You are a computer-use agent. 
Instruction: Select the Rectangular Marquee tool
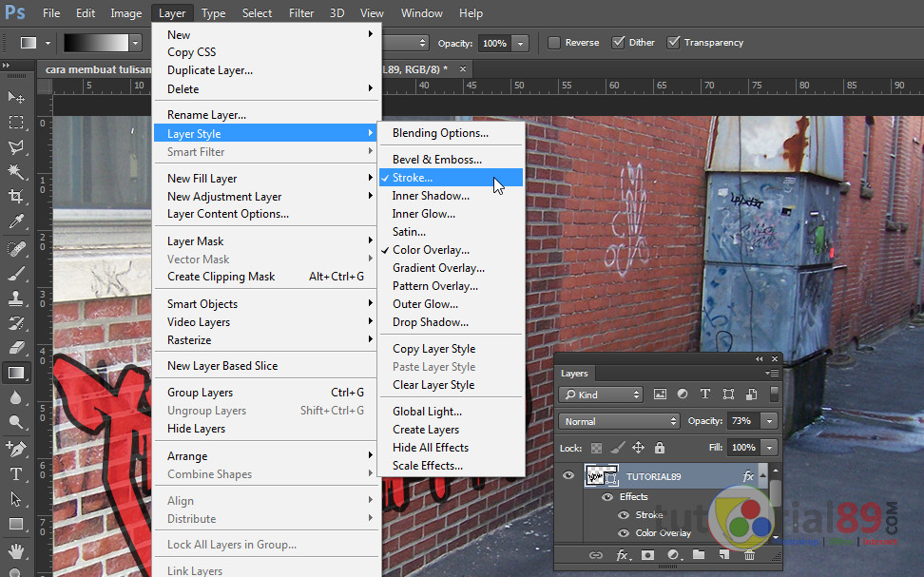pos(16,122)
